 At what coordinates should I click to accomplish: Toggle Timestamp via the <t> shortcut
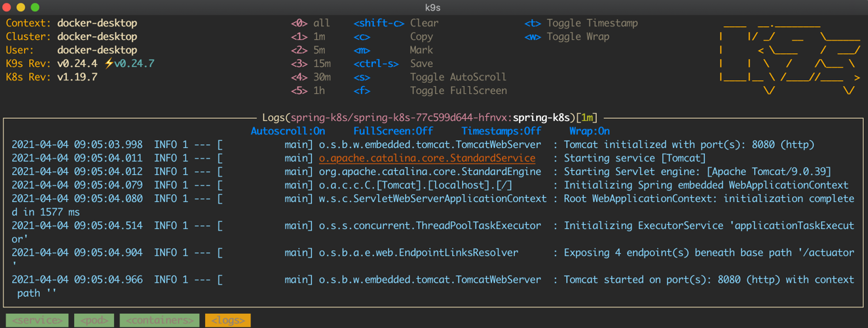click(581, 23)
